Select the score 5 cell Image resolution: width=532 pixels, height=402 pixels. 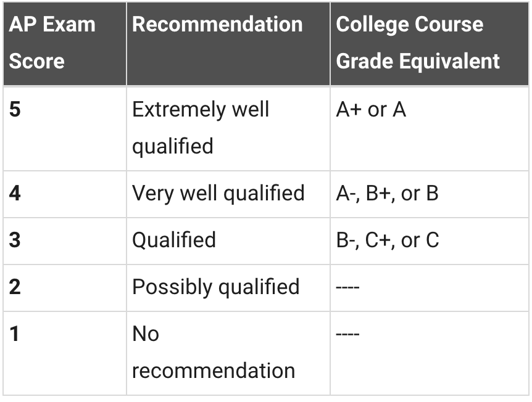[65, 129]
